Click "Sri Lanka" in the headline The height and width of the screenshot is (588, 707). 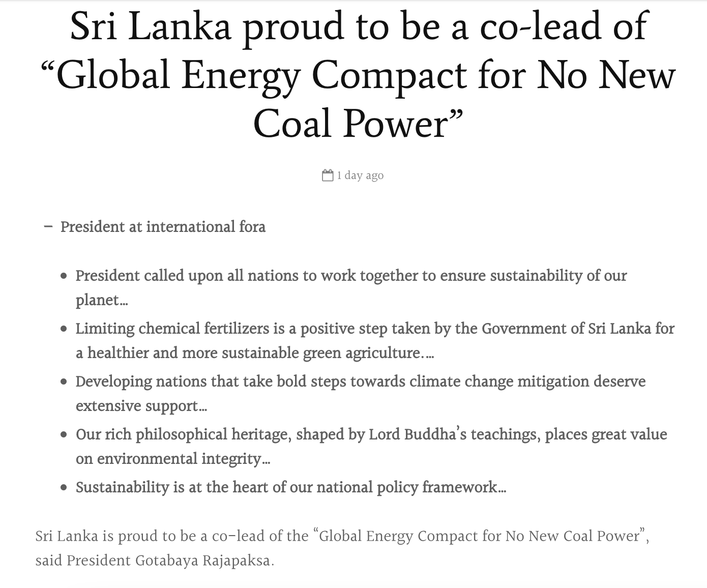(x=150, y=26)
